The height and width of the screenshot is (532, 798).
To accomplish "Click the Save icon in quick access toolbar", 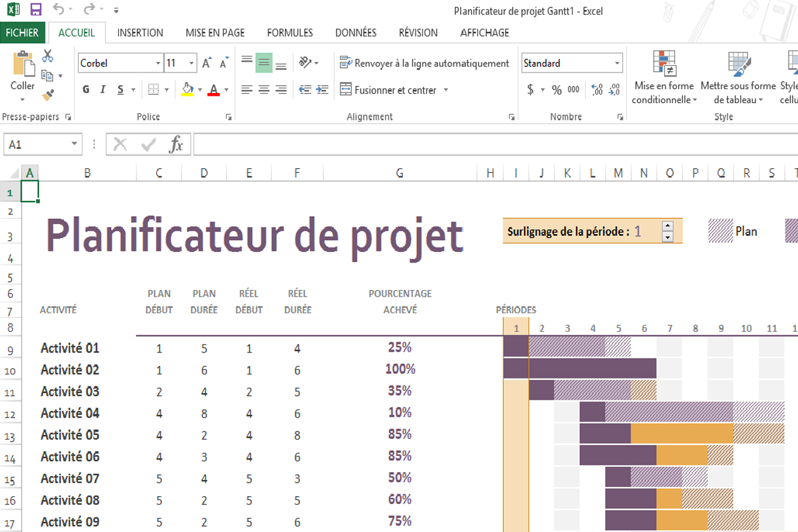I will [x=36, y=10].
